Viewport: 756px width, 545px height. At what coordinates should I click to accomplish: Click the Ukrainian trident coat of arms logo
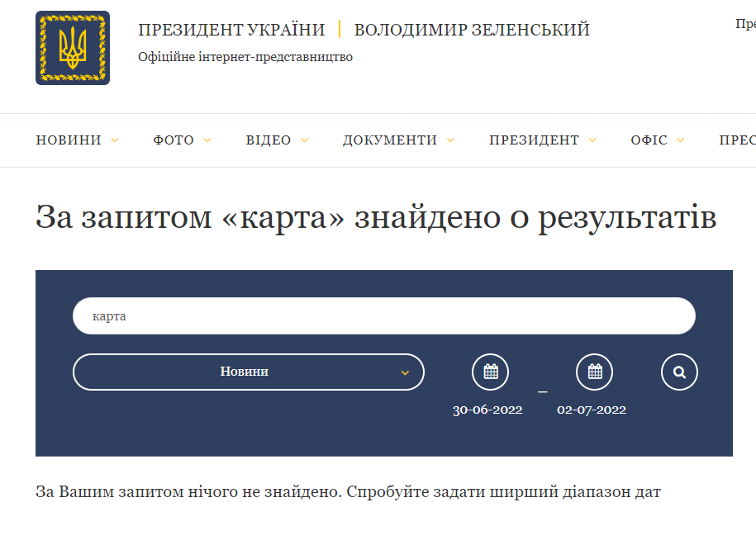[x=72, y=45]
